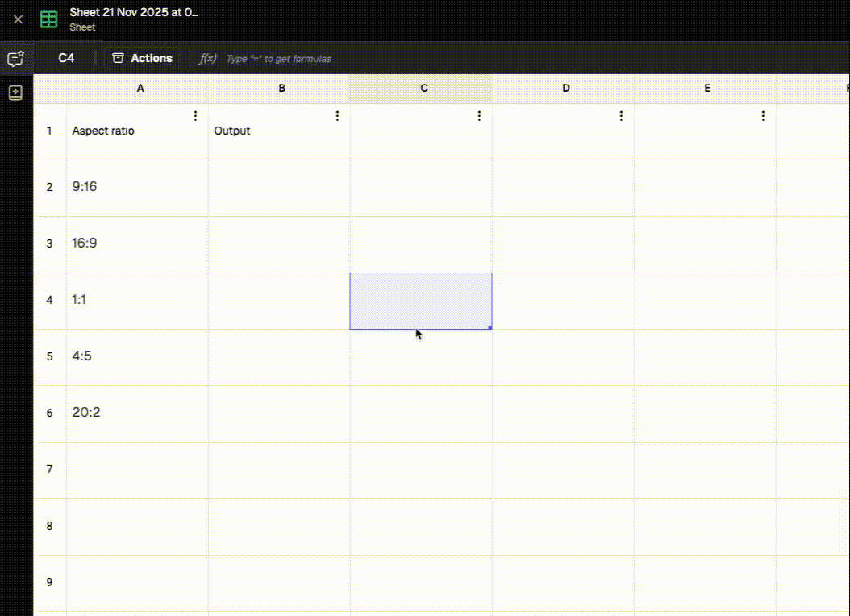Viewport: 850px width, 616px height.
Task: Click the notebook icon in left sidebar
Action: [15, 93]
